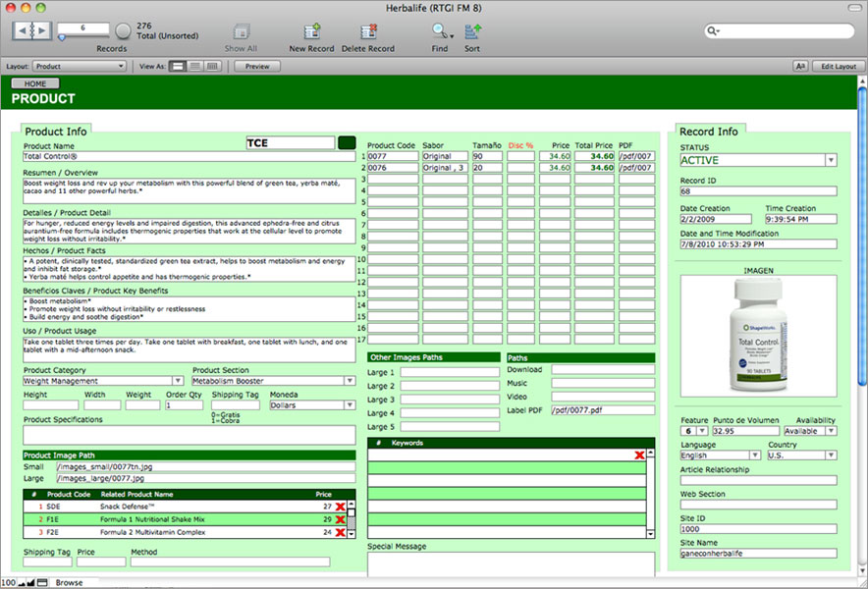868x589 pixels.
Task: Switch to Table view icon
Action: pyautogui.click(x=212, y=67)
